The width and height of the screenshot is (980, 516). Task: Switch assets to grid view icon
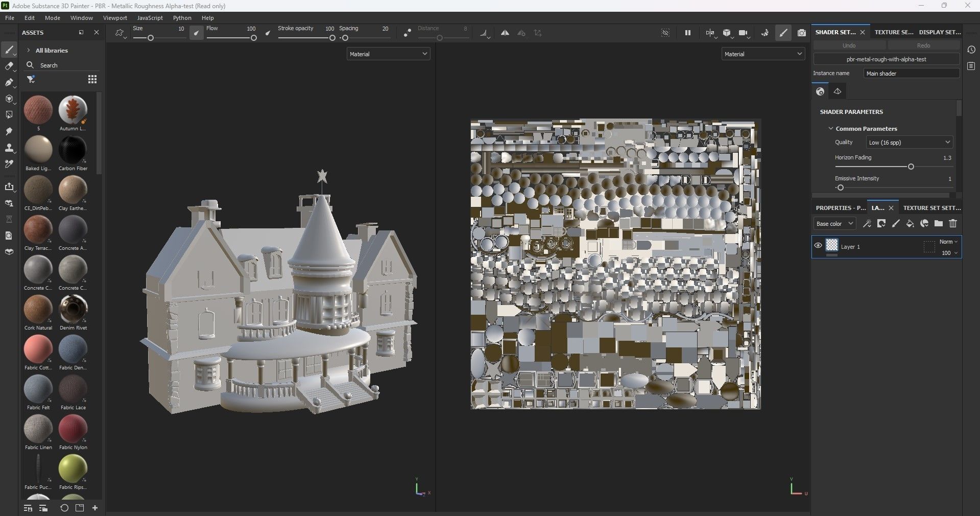(92, 79)
